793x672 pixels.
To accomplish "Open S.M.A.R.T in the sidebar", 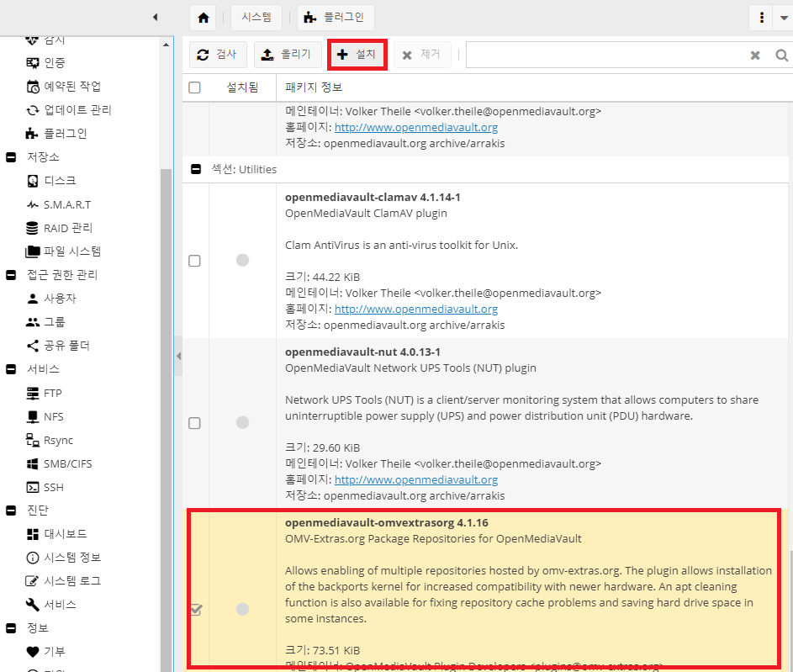I will click(x=59, y=204).
